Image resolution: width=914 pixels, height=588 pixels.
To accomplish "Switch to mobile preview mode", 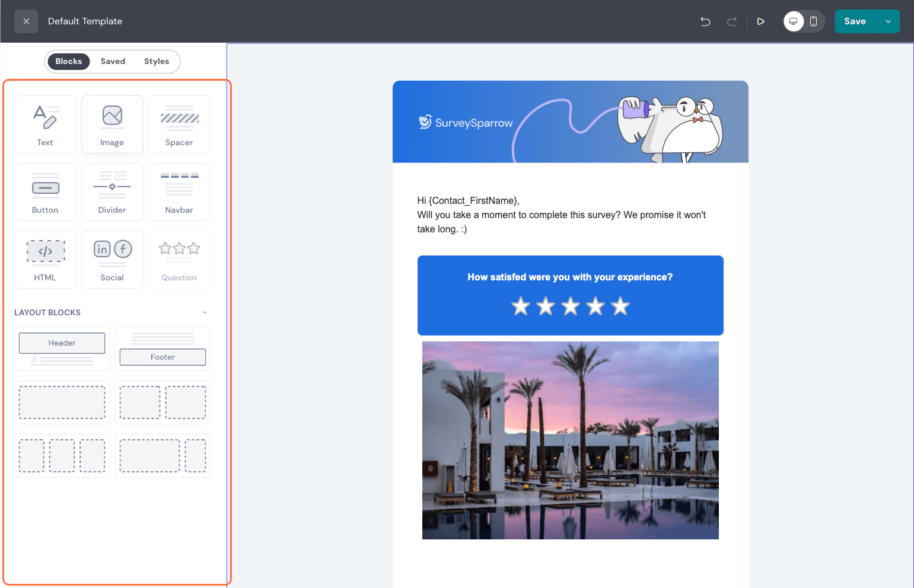I will (x=814, y=21).
